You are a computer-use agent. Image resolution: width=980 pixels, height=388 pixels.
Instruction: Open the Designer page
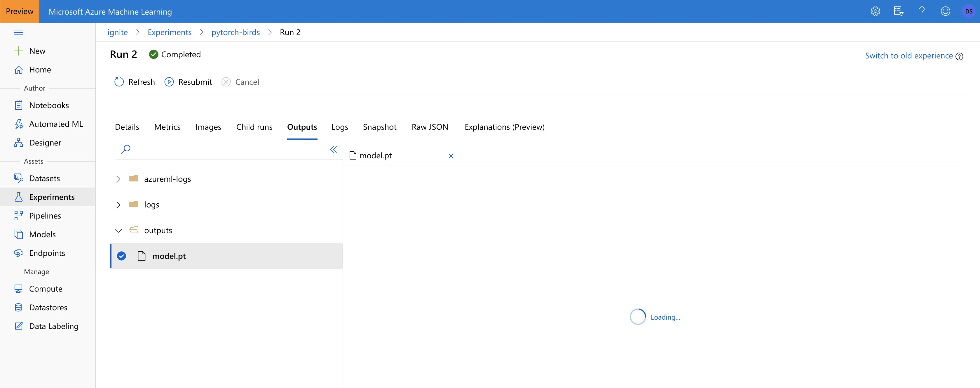[x=45, y=143]
